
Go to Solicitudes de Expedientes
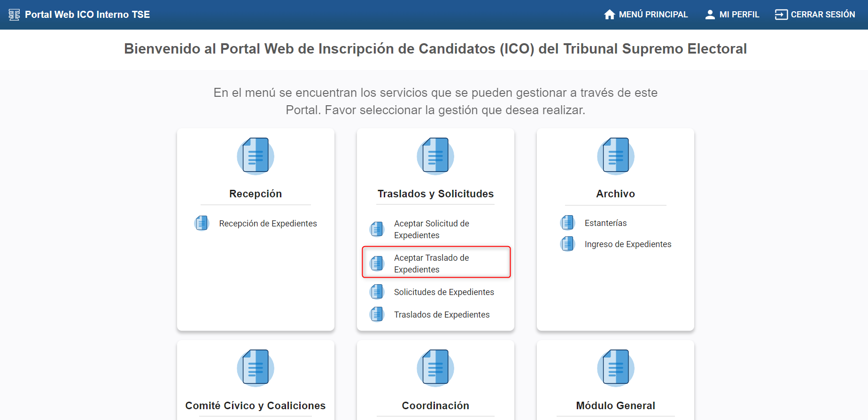(443, 292)
